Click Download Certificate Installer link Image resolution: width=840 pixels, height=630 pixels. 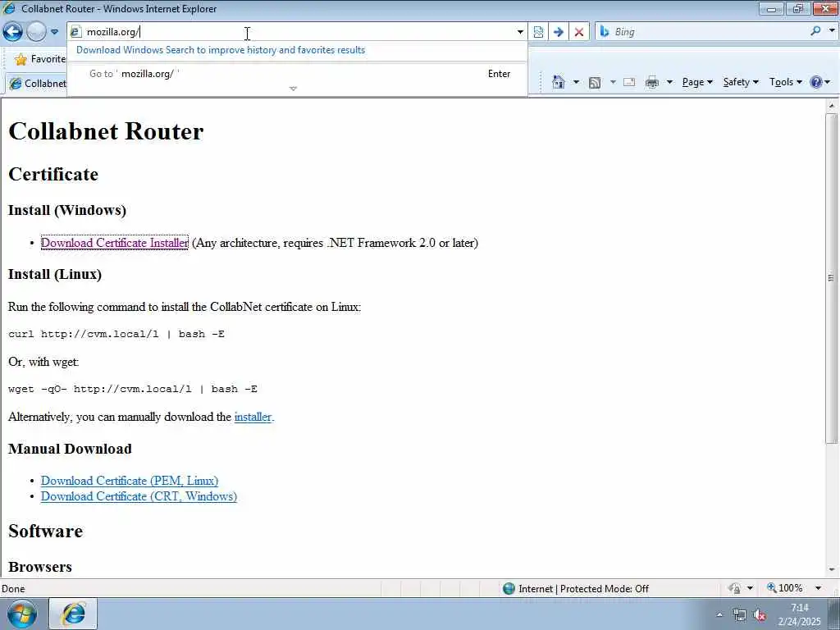(115, 243)
